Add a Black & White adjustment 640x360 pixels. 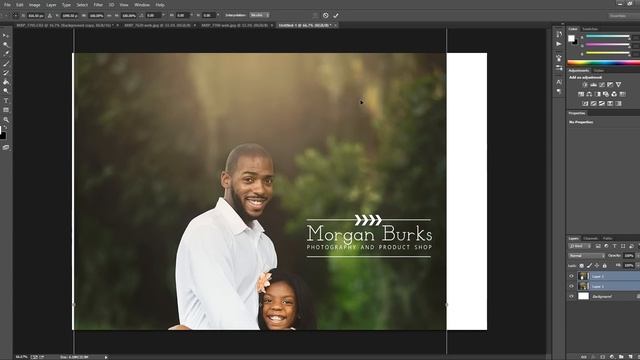[x=598, y=94]
